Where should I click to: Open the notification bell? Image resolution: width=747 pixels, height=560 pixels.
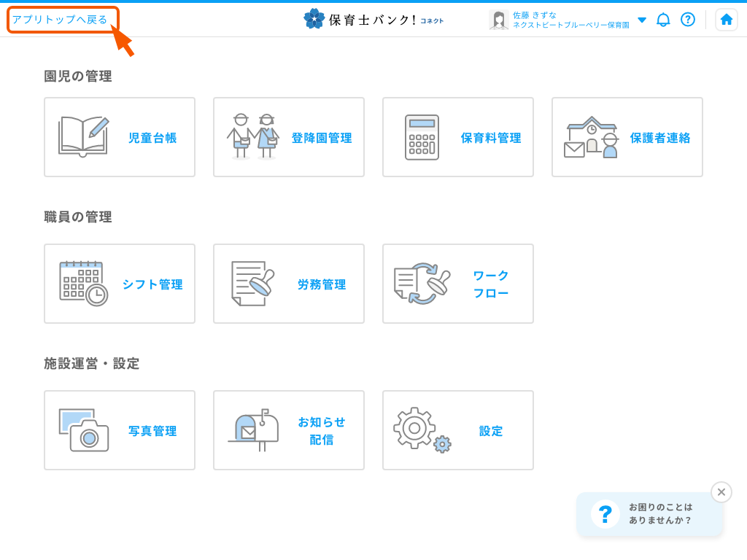[x=662, y=20]
